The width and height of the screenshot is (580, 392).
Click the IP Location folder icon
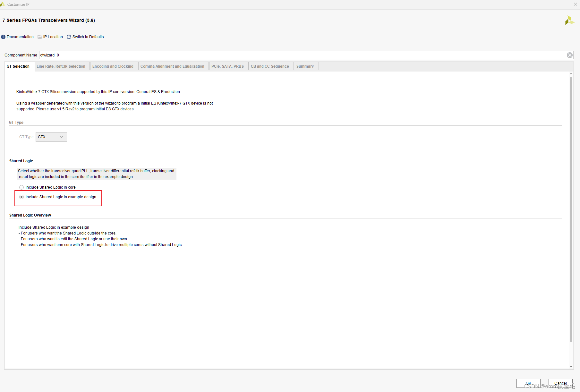(40, 37)
